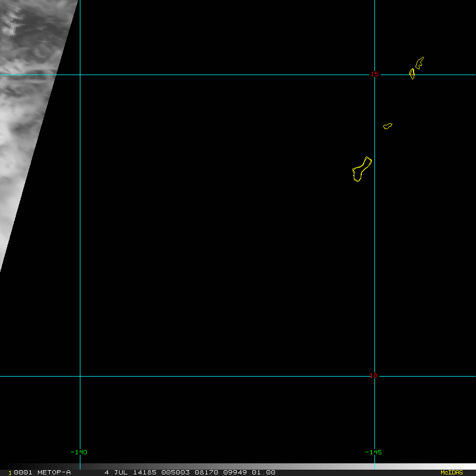
Task: Select the 4 JUL date text
Action: pos(116,472)
